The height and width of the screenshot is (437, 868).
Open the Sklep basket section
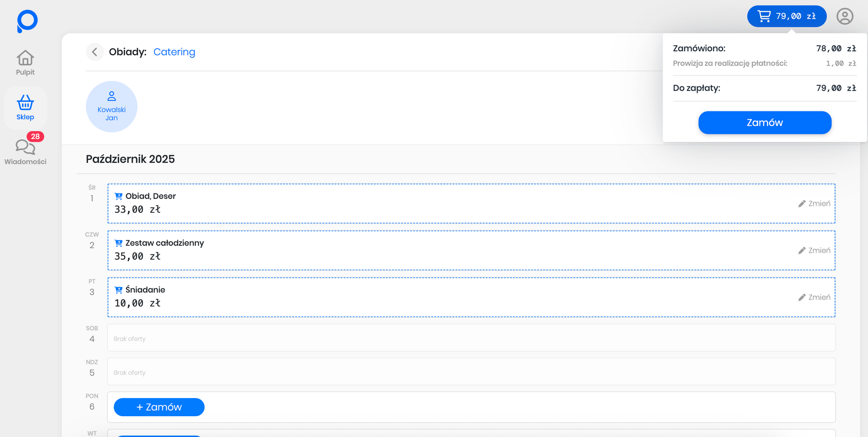pos(25,108)
